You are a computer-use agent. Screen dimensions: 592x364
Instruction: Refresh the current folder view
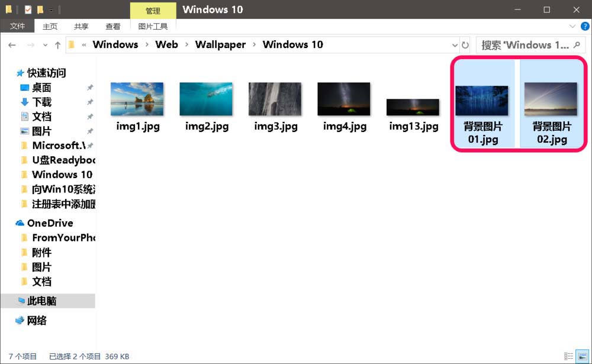point(465,45)
